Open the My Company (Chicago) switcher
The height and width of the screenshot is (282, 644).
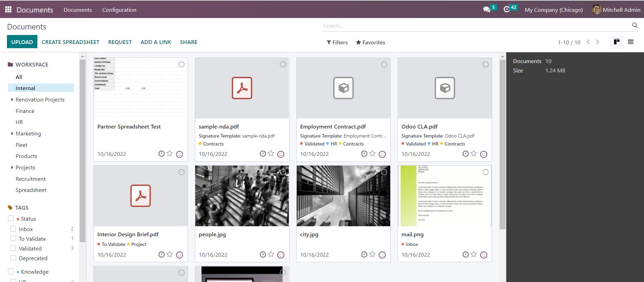(x=554, y=10)
